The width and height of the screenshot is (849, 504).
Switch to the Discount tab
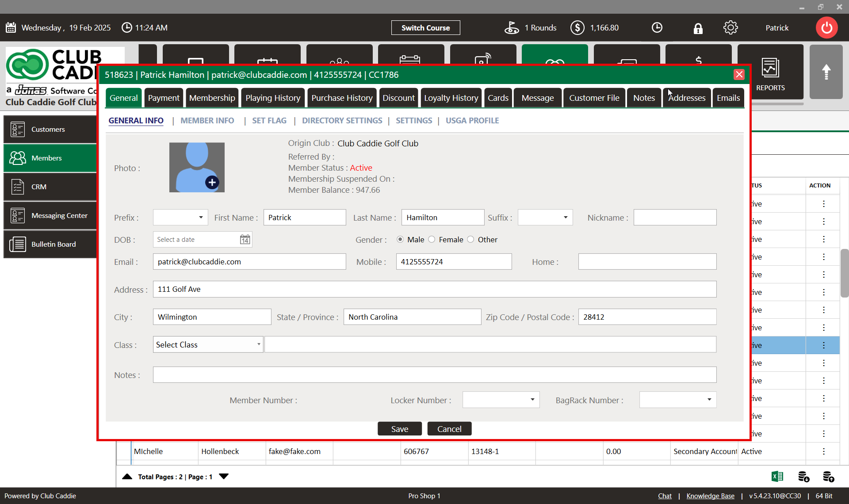(398, 98)
